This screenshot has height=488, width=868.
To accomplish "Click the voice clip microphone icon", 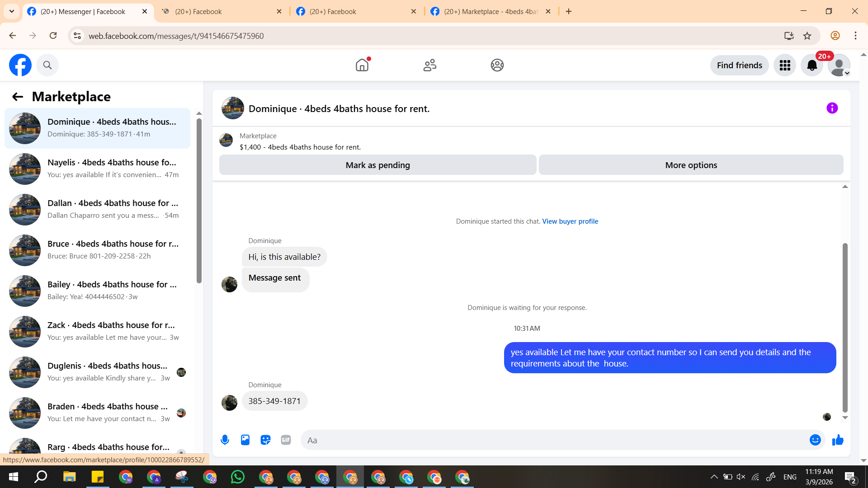I will (x=225, y=440).
